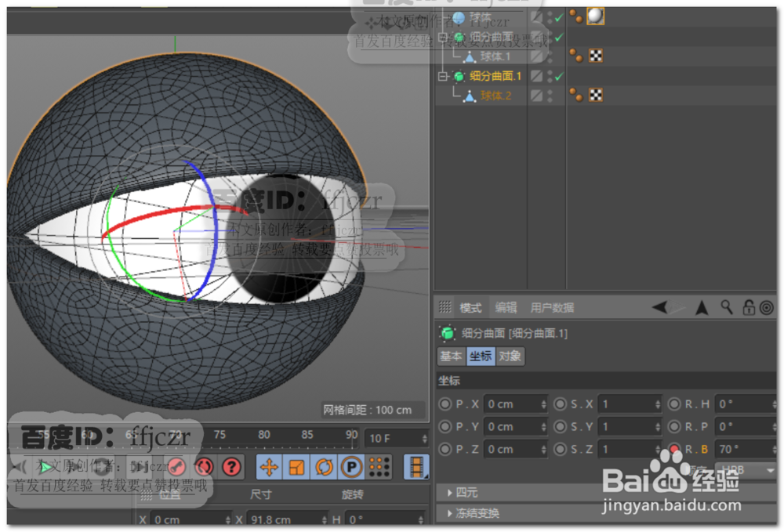Viewport: 784px width, 532px height.
Task: Switch to the 基本 tab
Action: (451, 356)
